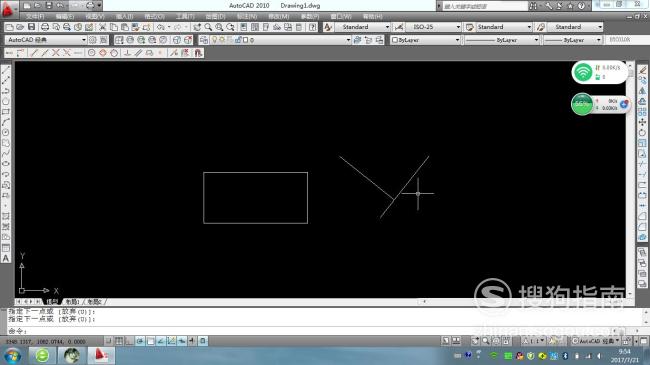Viewport: 650px width, 365px height.
Task: Toggle Grid display in the status bar
Action: coord(119,341)
